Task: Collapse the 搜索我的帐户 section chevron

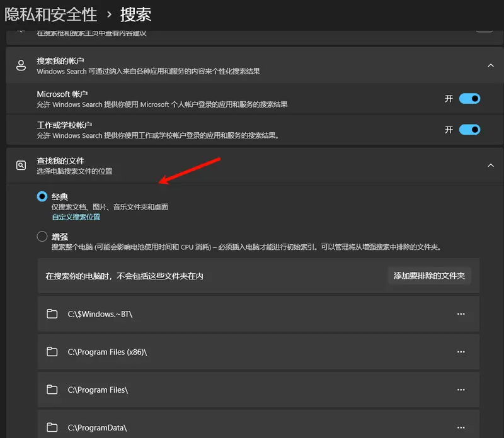Action: (x=491, y=65)
